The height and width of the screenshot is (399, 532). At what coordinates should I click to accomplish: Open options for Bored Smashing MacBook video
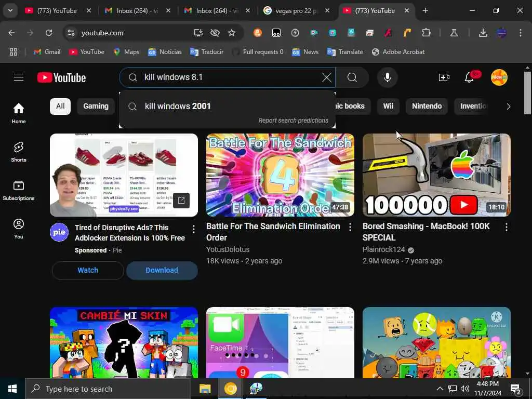506,228
